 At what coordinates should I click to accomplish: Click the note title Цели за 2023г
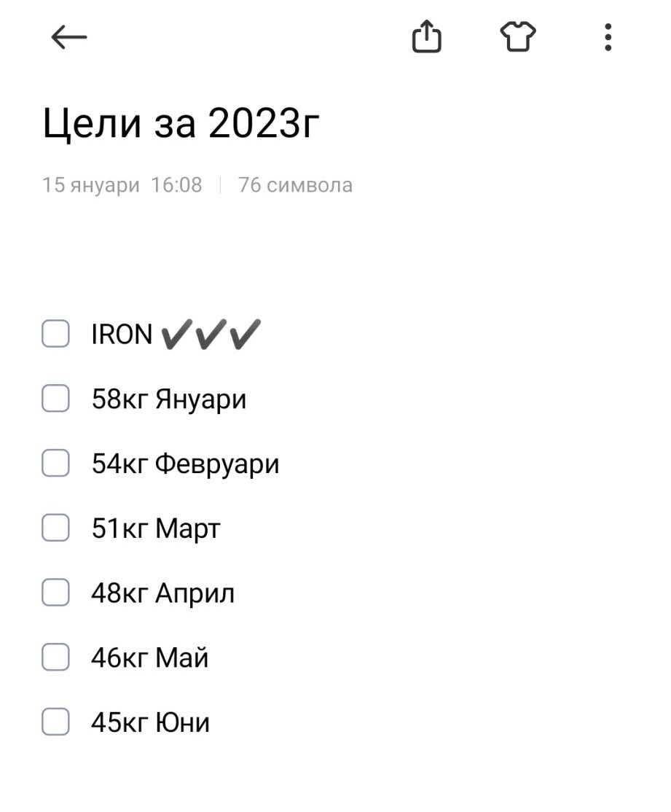coord(181,125)
